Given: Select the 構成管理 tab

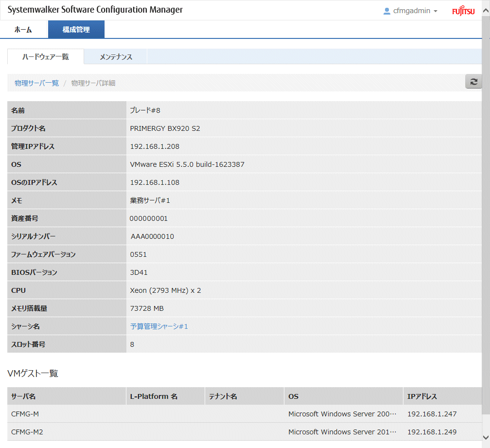Looking at the screenshot, I should pyautogui.click(x=76, y=30).
